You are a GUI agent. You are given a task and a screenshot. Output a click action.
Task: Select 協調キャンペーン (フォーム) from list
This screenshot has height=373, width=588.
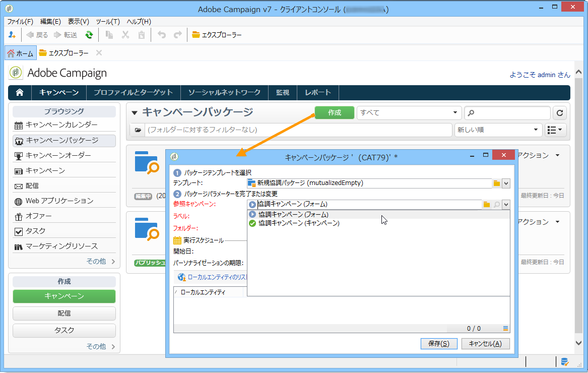pos(378,215)
